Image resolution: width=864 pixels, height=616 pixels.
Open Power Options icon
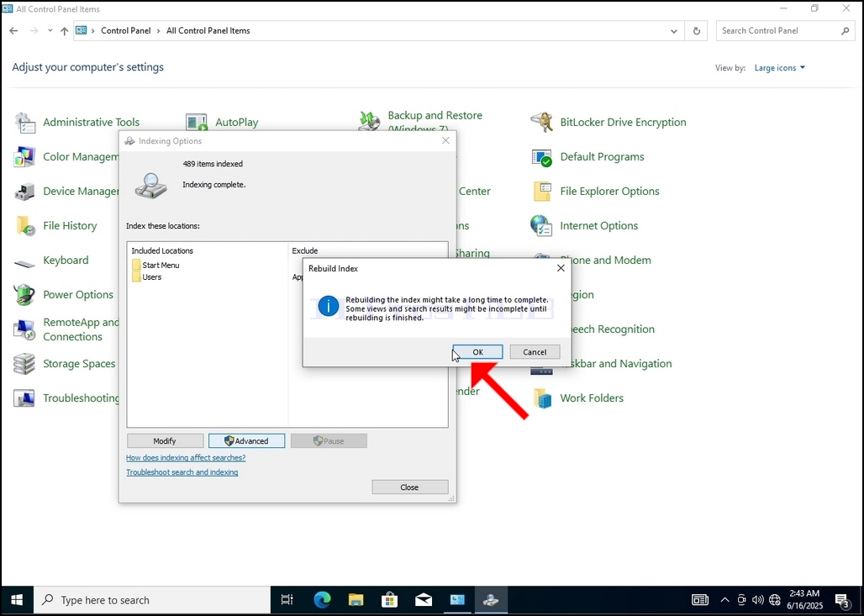tap(25, 295)
